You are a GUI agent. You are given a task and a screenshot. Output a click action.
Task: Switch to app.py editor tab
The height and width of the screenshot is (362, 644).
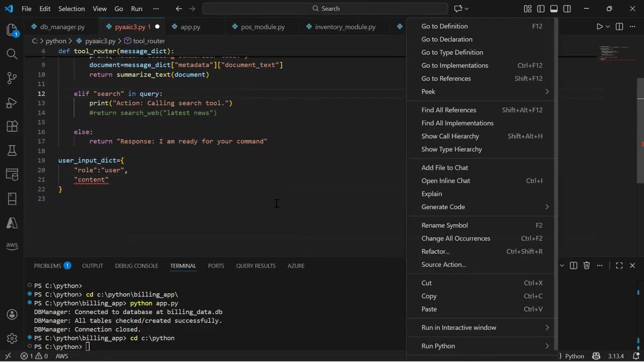coord(190,27)
